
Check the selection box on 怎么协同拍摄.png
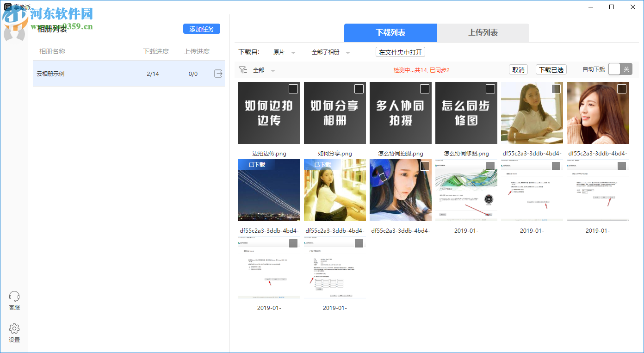[423, 88]
